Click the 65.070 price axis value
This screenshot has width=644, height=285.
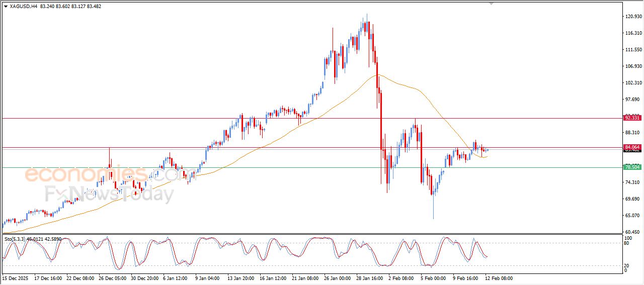coord(633,215)
